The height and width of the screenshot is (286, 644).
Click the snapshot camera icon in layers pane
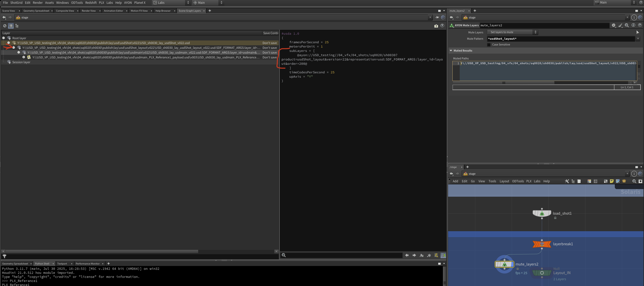tap(436, 26)
